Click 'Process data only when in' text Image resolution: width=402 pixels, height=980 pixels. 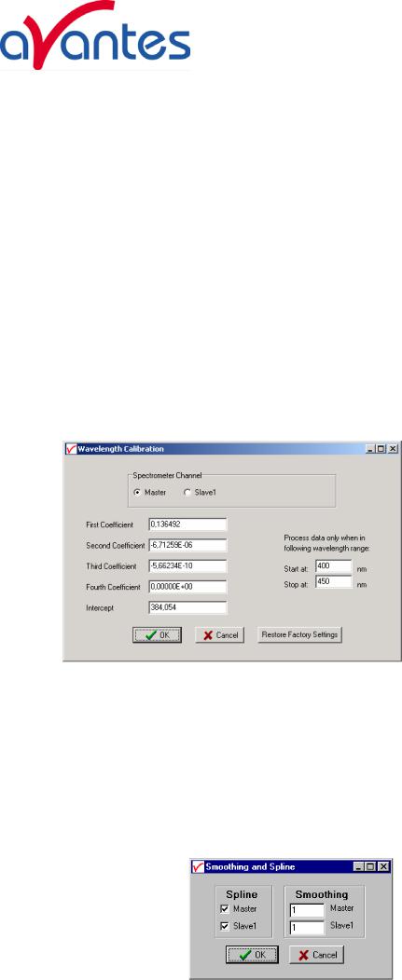(323, 537)
